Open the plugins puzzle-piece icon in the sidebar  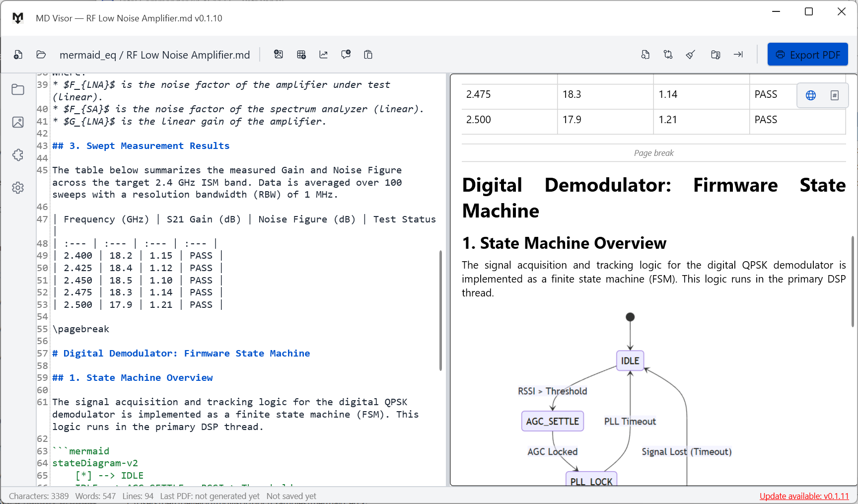[x=18, y=155]
